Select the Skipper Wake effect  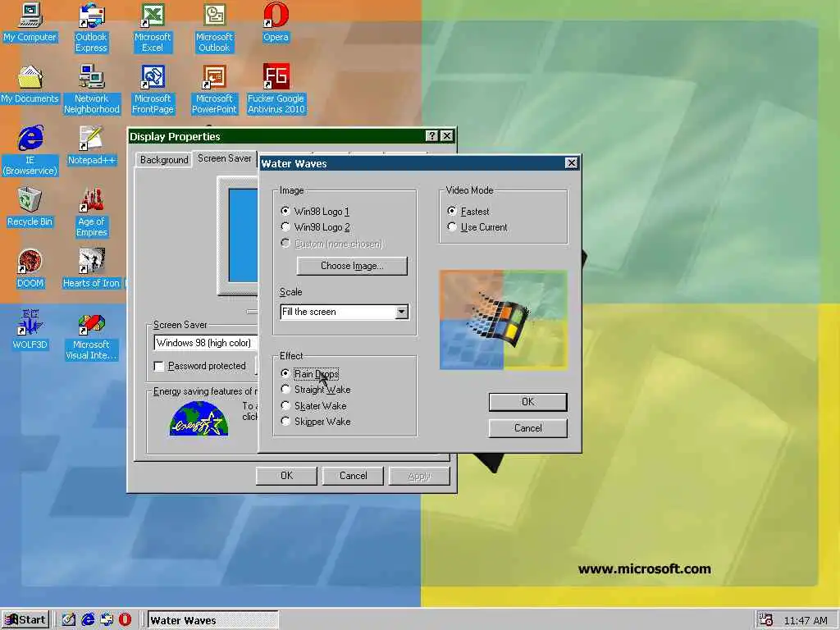(x=316, y=422)
